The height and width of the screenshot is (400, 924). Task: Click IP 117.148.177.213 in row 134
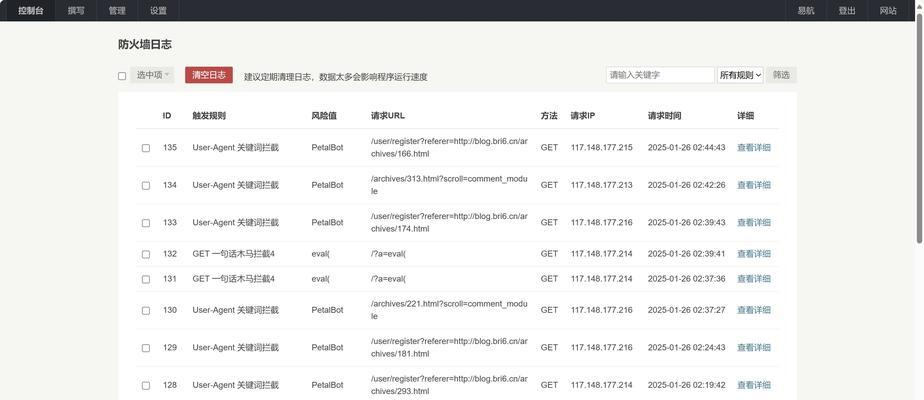pyautogui.click(x=602, y=185)
